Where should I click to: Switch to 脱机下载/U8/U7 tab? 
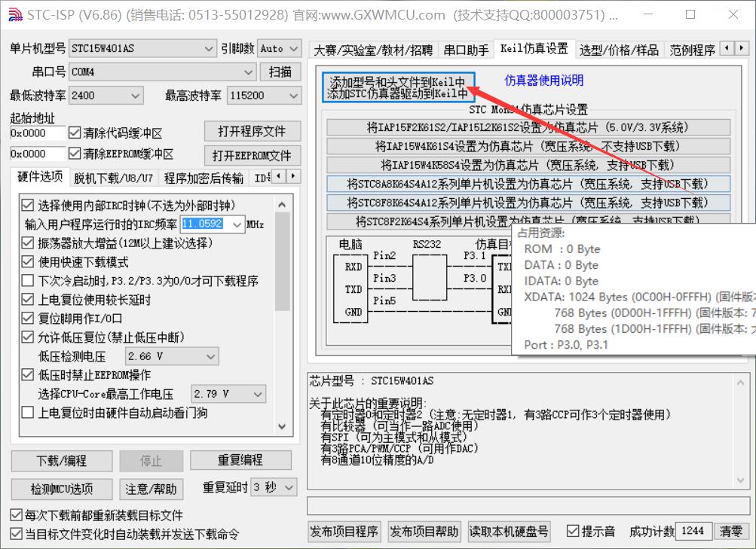[113, 178]
